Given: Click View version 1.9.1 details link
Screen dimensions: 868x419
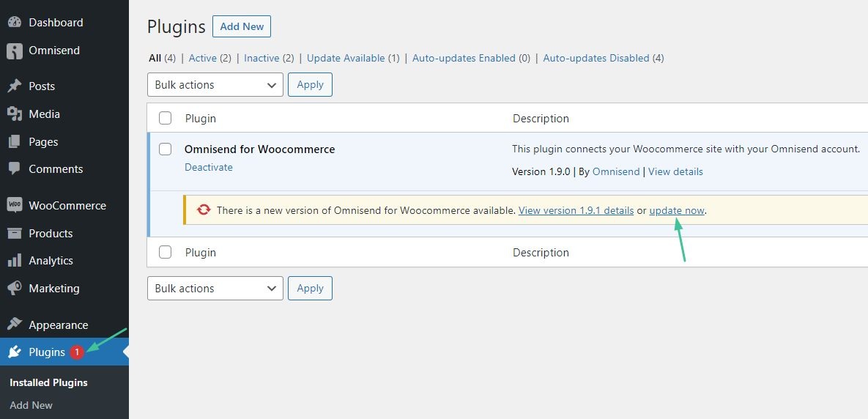Looking at the screenshot, I should coord(576,210).
